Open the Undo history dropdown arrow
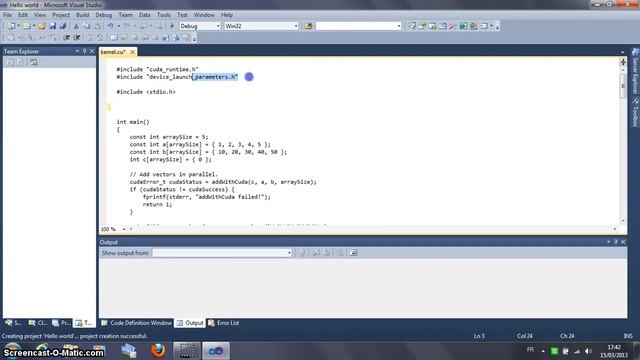The image size is (640, 360). (x=118, y=26)
